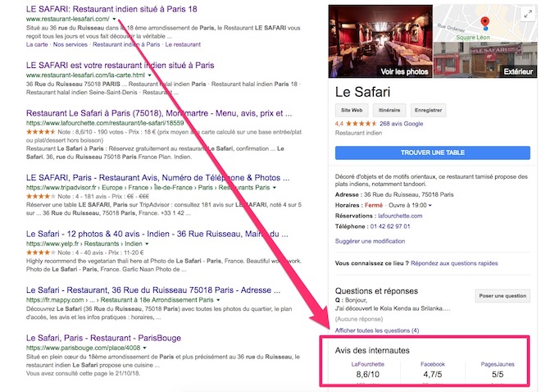The width and height of the screenshot is (541, 392).
Task: Click the 'Restaurant indien' category label
Action: click(x=358, y=133)
